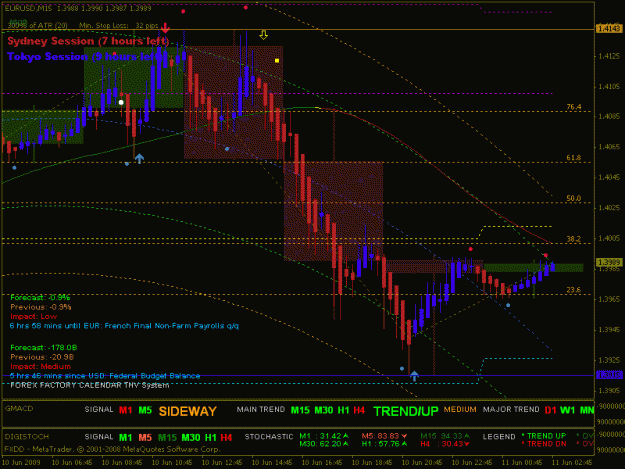Viewport: 625px width, 469px height.
Task: Click M15 in the GMACD main trend row
Action: point(300,410)
